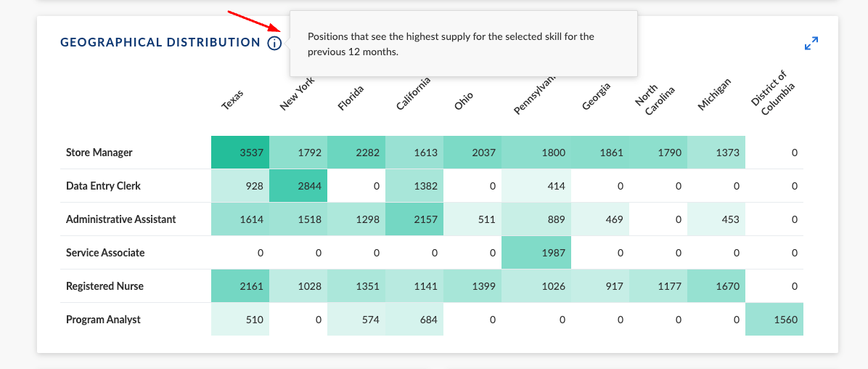Click the Texas column header
This screenshot has height=369, width=868.
click(233, 100)
